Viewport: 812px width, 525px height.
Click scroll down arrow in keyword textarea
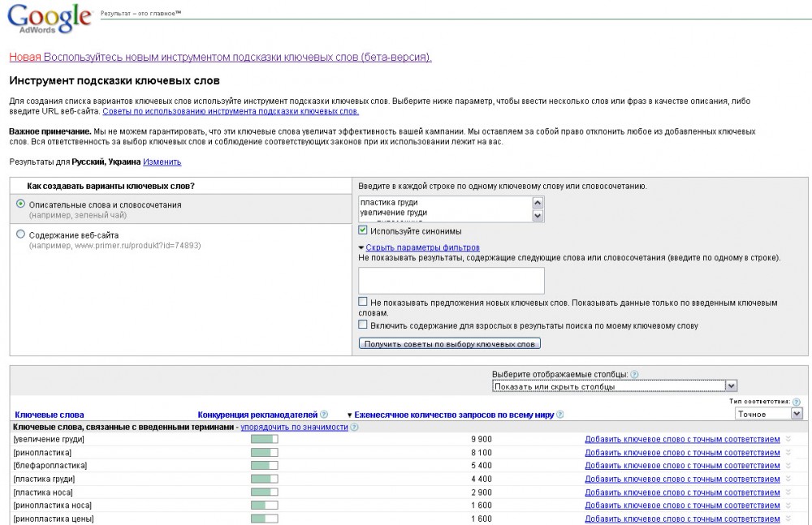click(538, 215)
